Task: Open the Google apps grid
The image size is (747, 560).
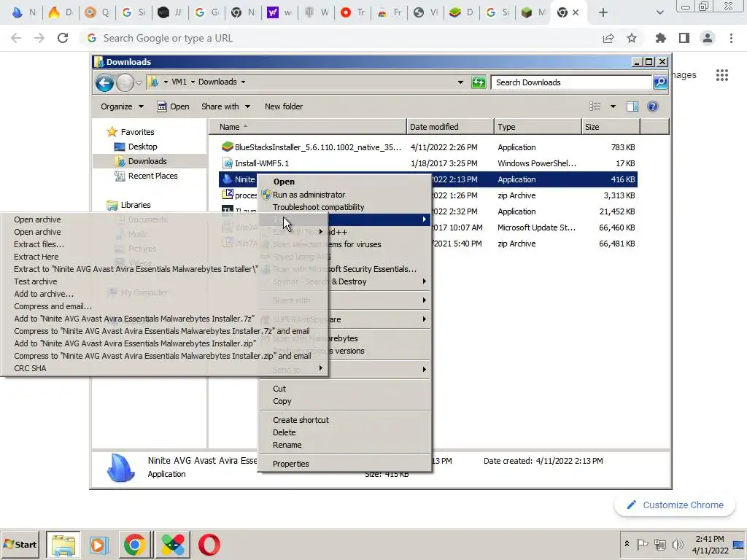Action: (x=721, y=75)
